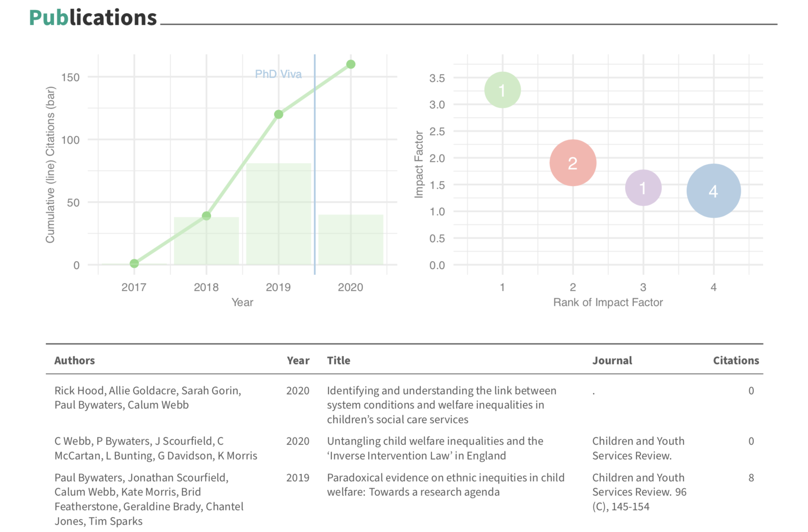
Task: Open the 'Paradoxical evidence on ethnic inequities' title
Action: (445, 484)
